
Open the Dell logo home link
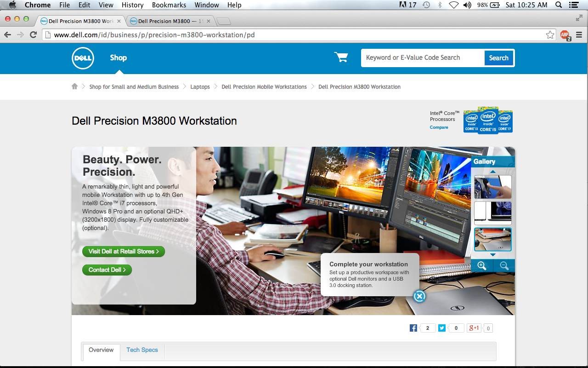pyautogui.click(x=83, y=58)
